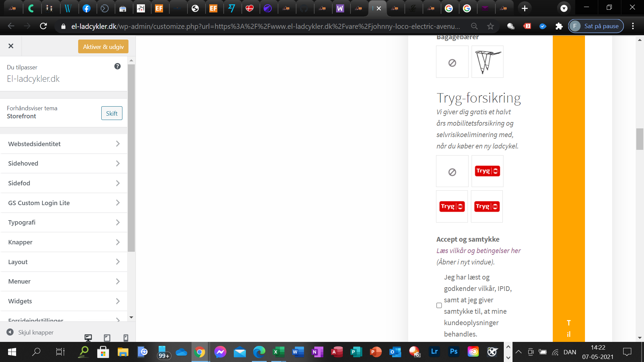Close the active browser tab
Image resolution: width=644 pixels, height=362 pixels.
tap(379, 8)
